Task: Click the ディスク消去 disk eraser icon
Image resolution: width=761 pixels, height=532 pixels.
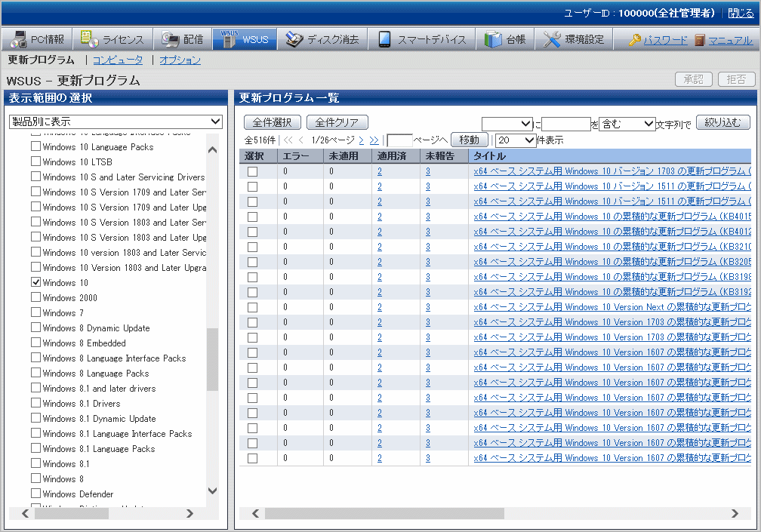Action: pyautogui.click(x=294, y=39)
